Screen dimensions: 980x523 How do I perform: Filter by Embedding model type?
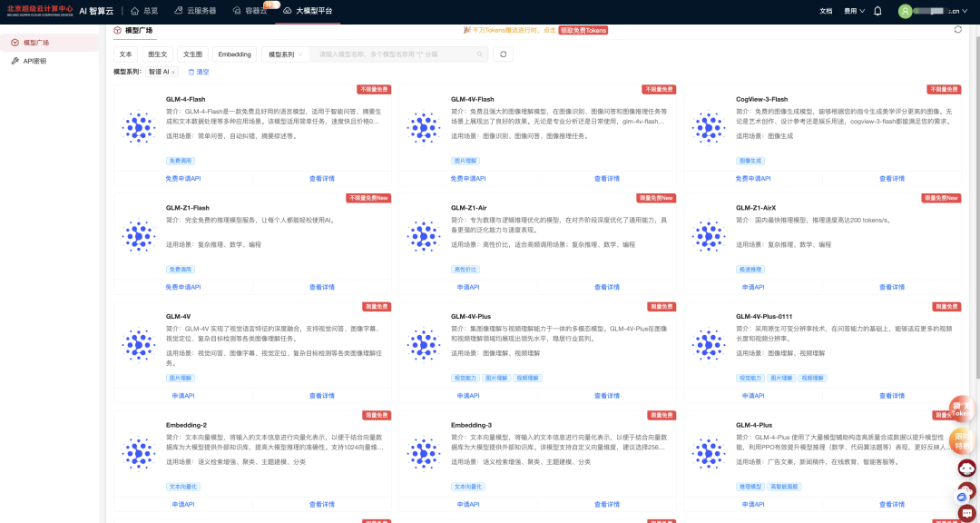(x=234, y=54)
